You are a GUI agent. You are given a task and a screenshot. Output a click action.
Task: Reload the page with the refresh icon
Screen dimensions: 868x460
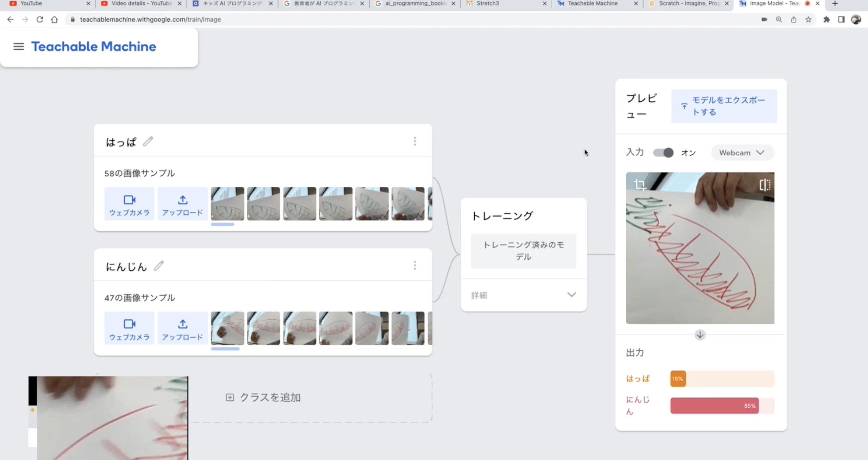(x=40, y=19)
